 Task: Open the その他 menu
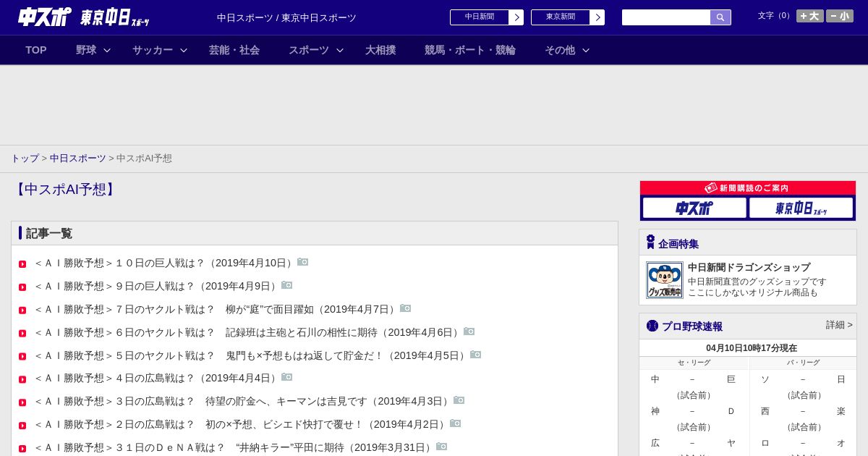(560, 50)
